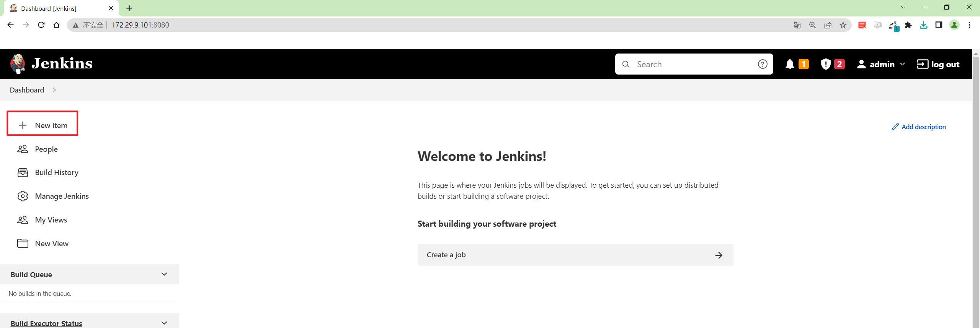The image size is (980, 328).
Task: Open the Jenkins home title link
Action: coord(62,63)
